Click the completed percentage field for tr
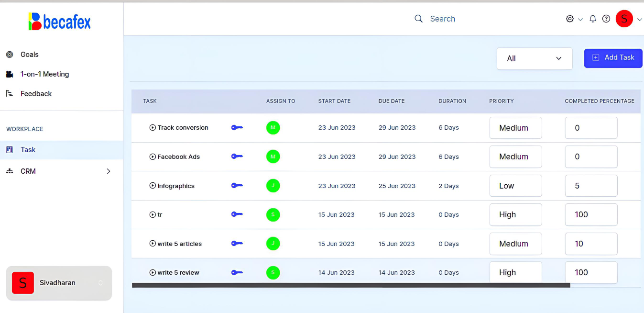Screen dimensions: 644x313 click(590, 215)
